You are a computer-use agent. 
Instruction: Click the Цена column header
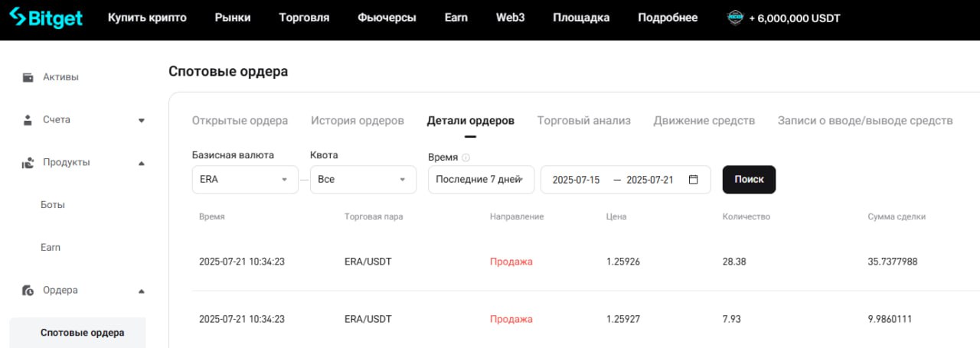click(x=616, y=217)
